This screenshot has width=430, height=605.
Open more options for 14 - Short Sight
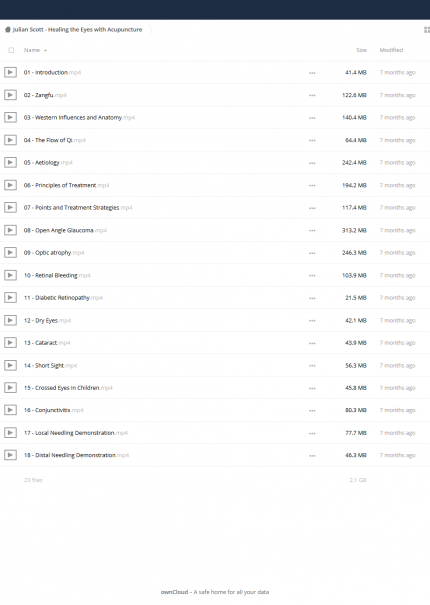312,366
